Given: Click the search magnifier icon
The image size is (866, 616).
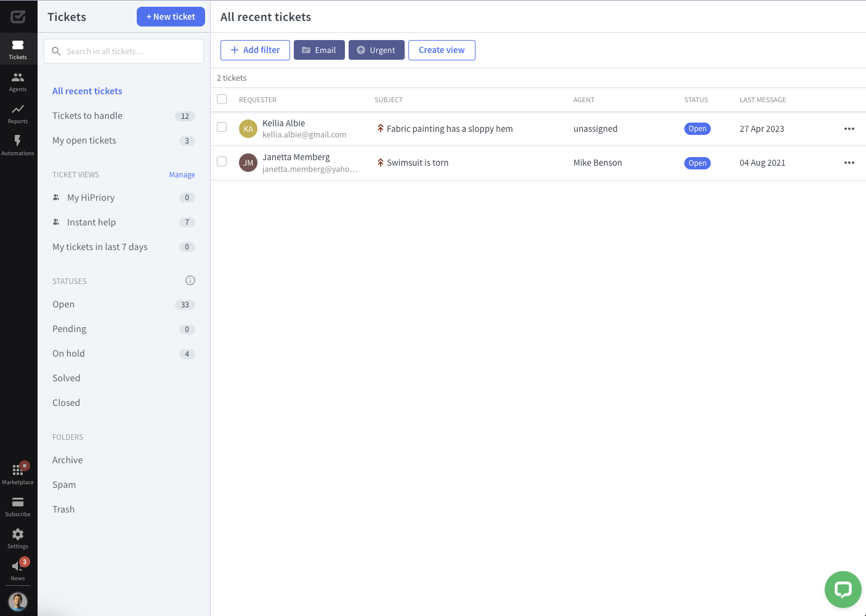Looking at the screenshot, I should point(56,51).
